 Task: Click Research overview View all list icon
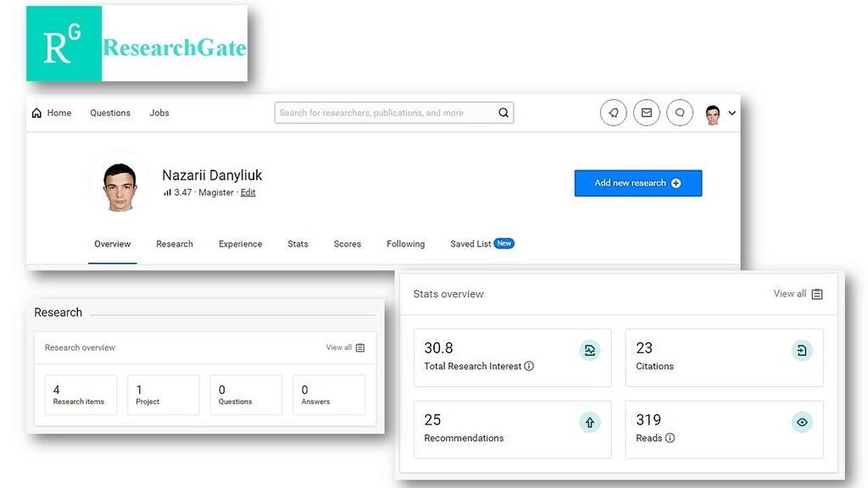[x=360, y=347]
